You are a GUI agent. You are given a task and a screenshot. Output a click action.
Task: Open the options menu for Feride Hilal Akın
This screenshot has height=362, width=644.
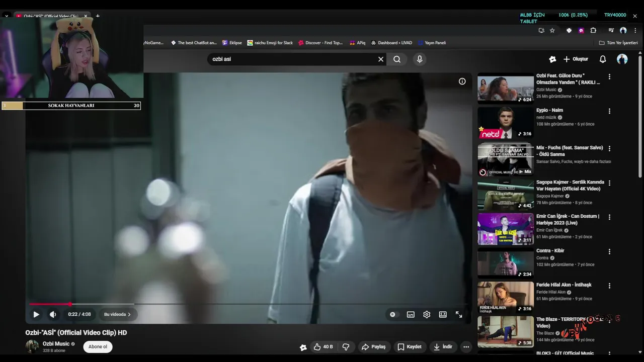click(x=609, y=286)
